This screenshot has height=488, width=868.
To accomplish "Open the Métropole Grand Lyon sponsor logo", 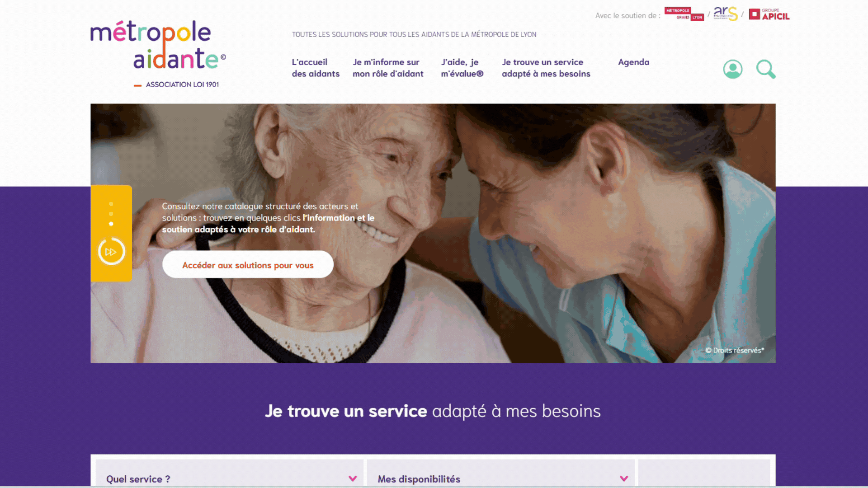I will (684, 14).
